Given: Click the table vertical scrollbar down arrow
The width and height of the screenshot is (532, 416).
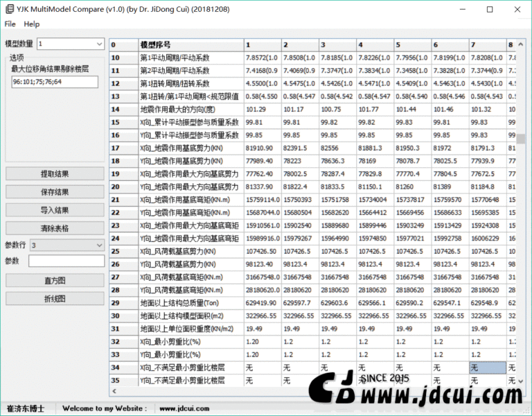Looking at the screenshot, I should (x=520, y=381).
